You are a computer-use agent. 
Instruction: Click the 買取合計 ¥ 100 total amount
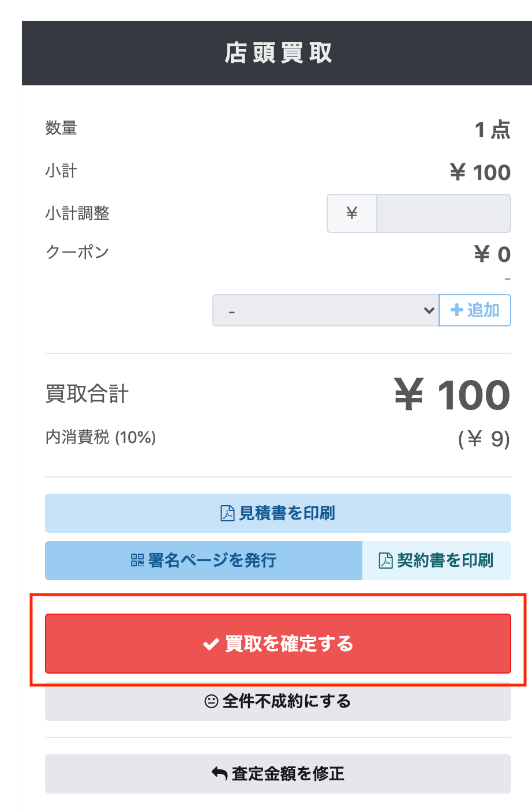(x=452, y=395)
